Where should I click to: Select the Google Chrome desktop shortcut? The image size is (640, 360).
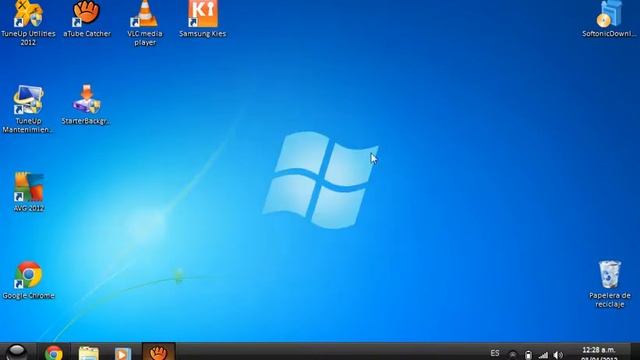point(28,280)
